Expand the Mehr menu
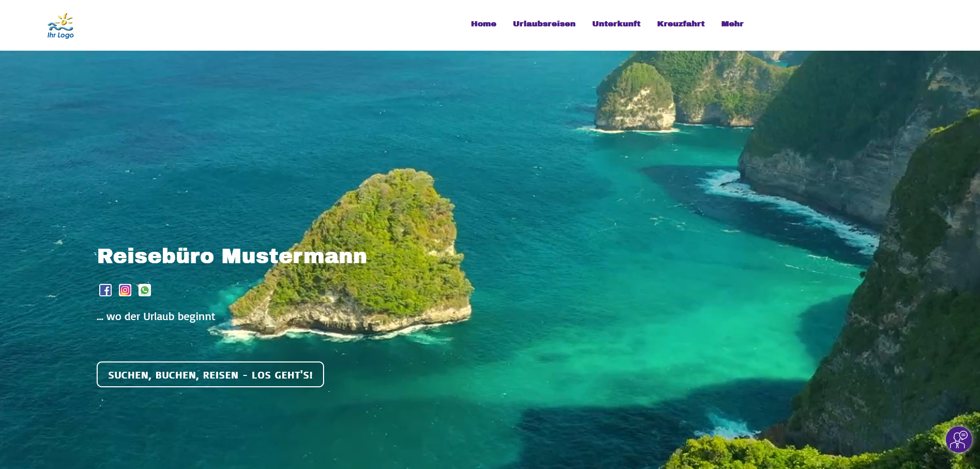 coord(732,24)
